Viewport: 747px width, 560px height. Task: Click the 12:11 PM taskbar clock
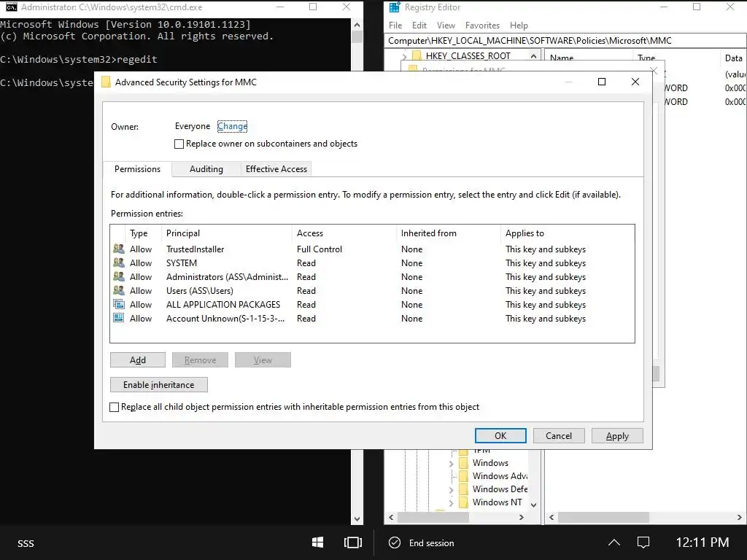point(702,542)
